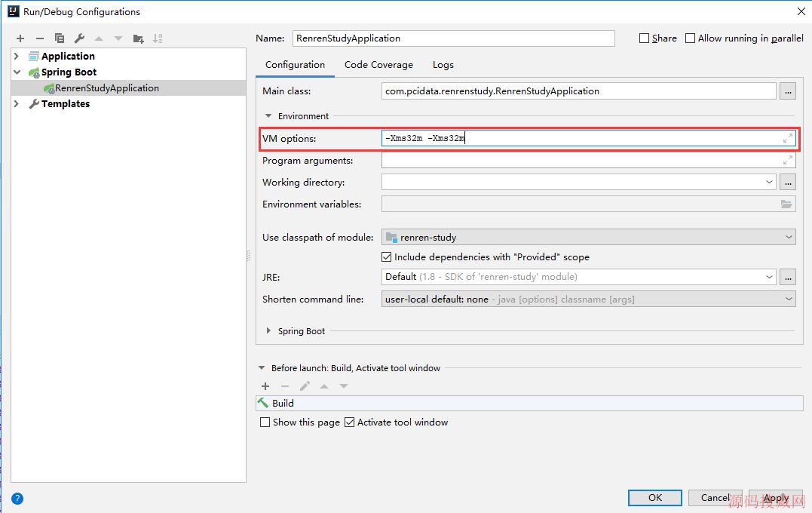Screen dimensions: 812x513
Task: Open the help question mark icon
Action: click(17, 499)
